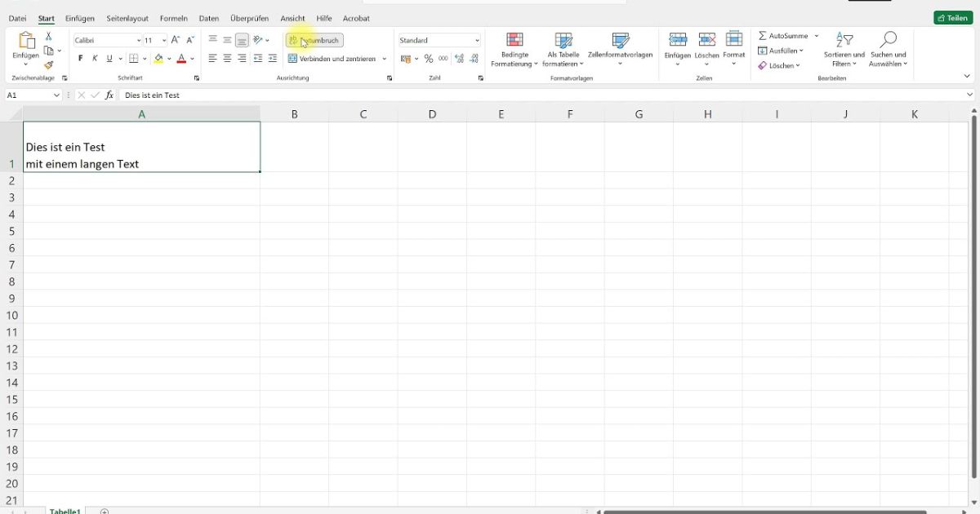Viewport: 980px width, 514px height.
Task: Open Bedingte Formatierung icon
Action: [514, 41]
